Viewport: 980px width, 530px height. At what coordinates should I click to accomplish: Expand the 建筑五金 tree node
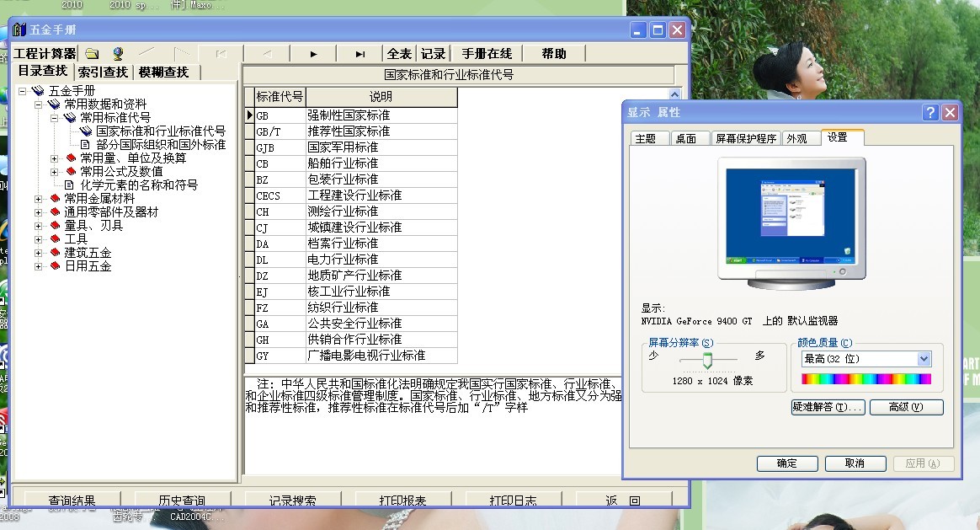[38, 253]
